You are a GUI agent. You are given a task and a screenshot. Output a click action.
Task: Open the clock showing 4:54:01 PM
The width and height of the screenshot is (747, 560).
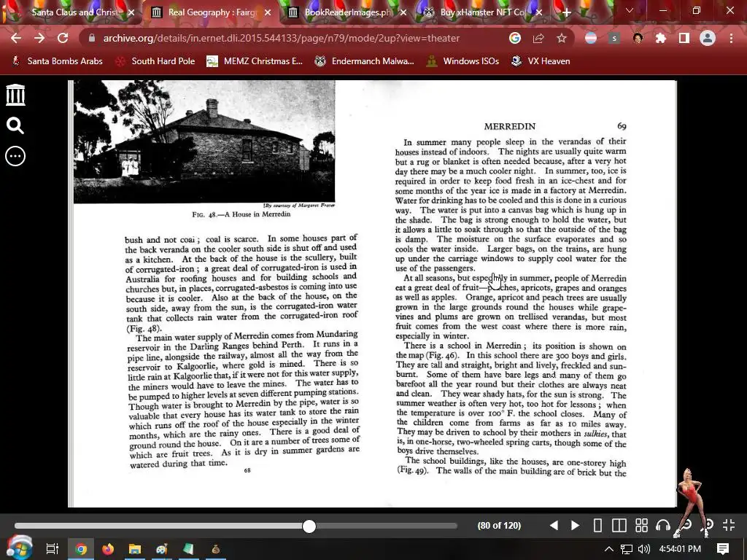[680, 549]
